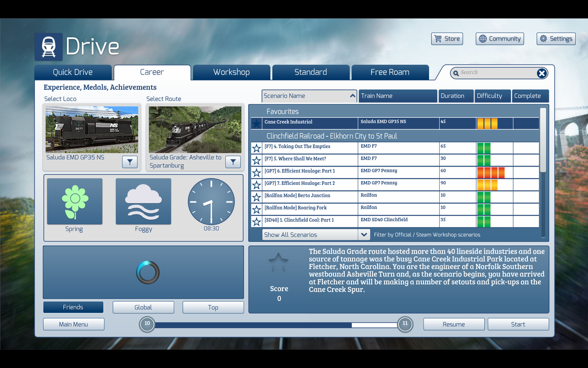Sort by Scenario Name column
Viewport: 588px width, 368px height.
[x=309, y=96]
